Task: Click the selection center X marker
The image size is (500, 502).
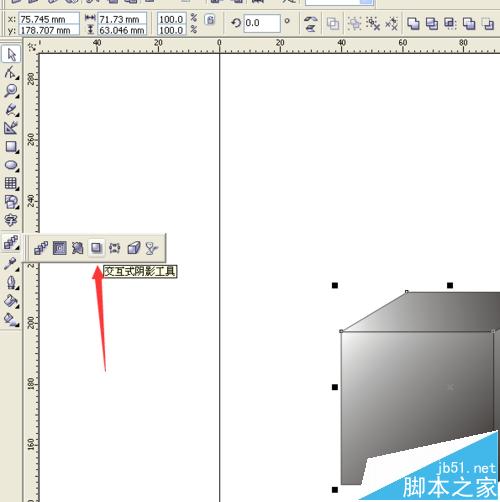Action: 450,387
